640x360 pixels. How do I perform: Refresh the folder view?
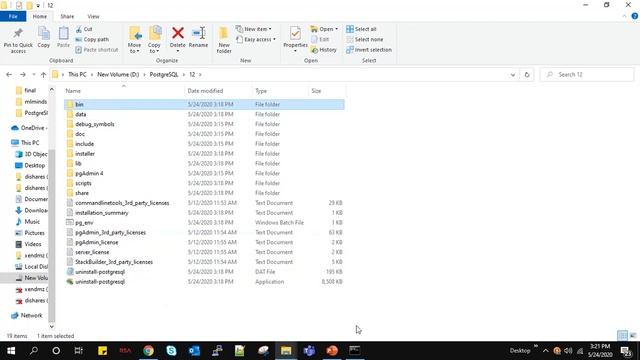(527, 75)
